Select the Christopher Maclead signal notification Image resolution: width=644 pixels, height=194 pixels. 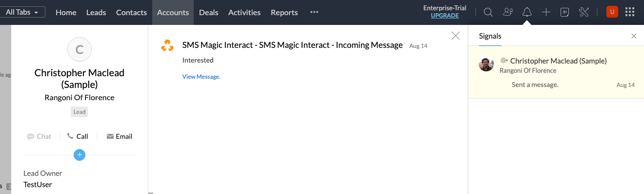coord(556,72)
